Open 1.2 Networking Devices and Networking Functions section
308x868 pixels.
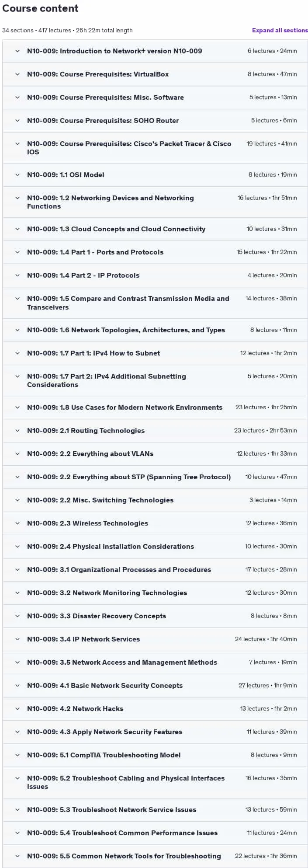click(x=155, y=202)
